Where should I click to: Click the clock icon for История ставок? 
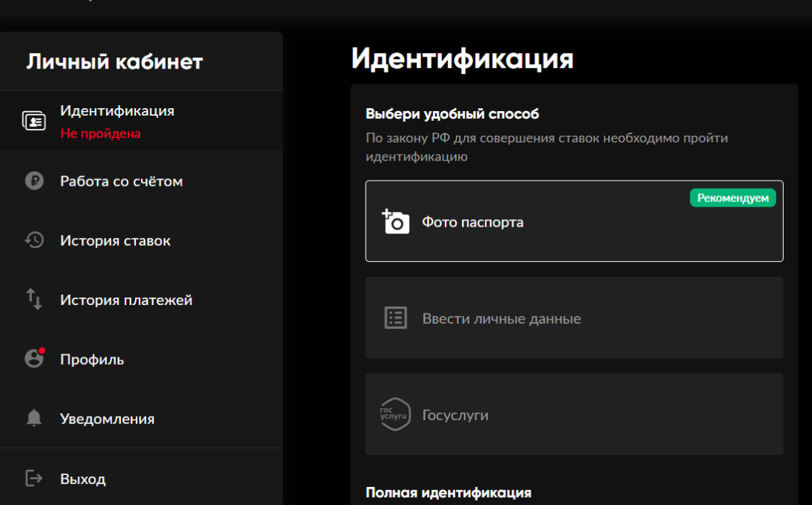pos(34,240)
